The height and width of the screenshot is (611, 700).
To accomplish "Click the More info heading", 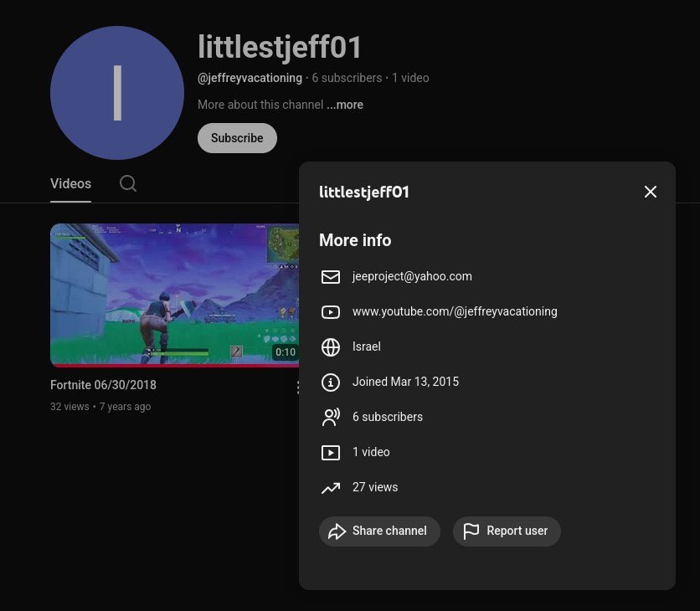I will 355,240.
